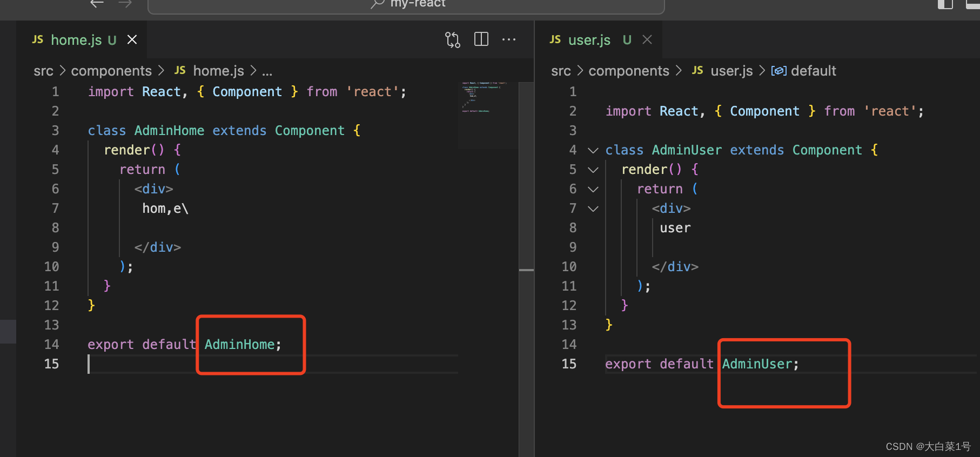Open changes compare icon in home.js editor

pos(453,40)
